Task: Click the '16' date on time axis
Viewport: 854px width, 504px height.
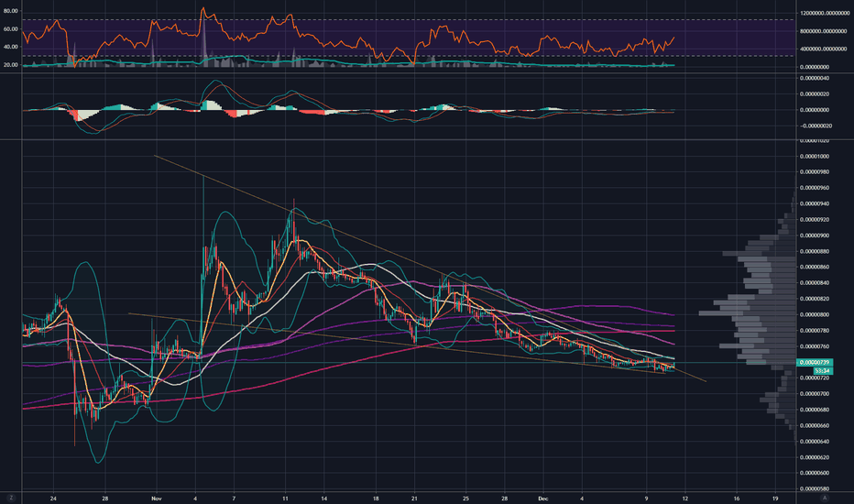Action: (x=737, y=498)
